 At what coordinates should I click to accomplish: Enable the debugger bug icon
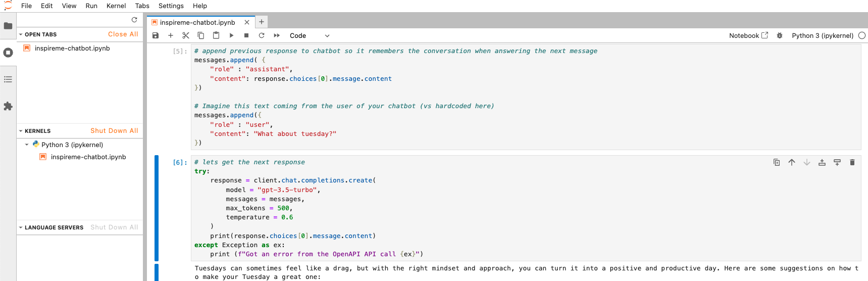point(780,35)
